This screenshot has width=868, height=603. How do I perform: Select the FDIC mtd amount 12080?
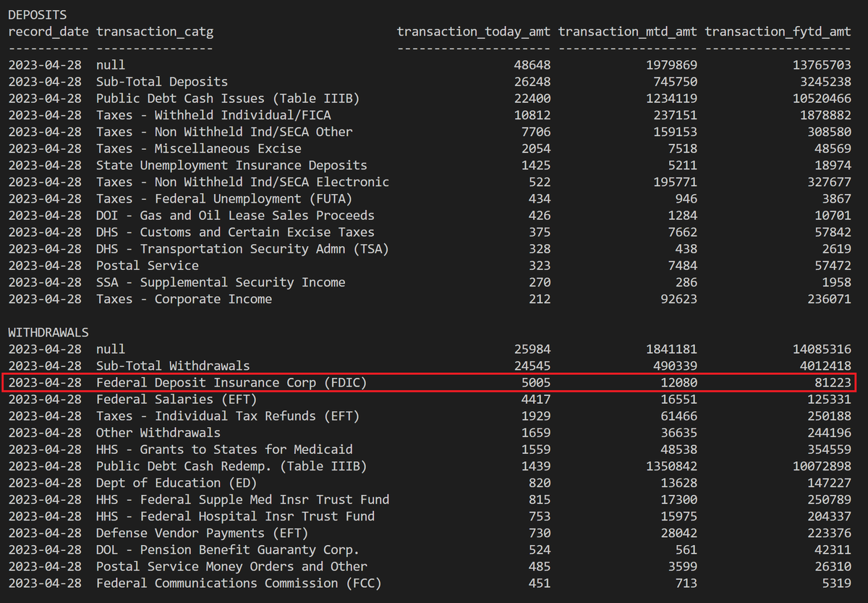pos(679,382)
